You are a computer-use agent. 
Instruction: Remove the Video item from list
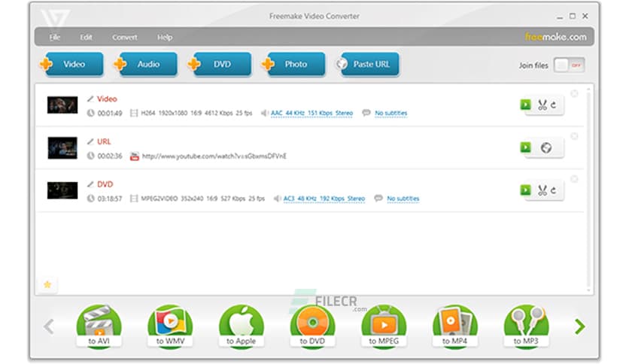574,93
